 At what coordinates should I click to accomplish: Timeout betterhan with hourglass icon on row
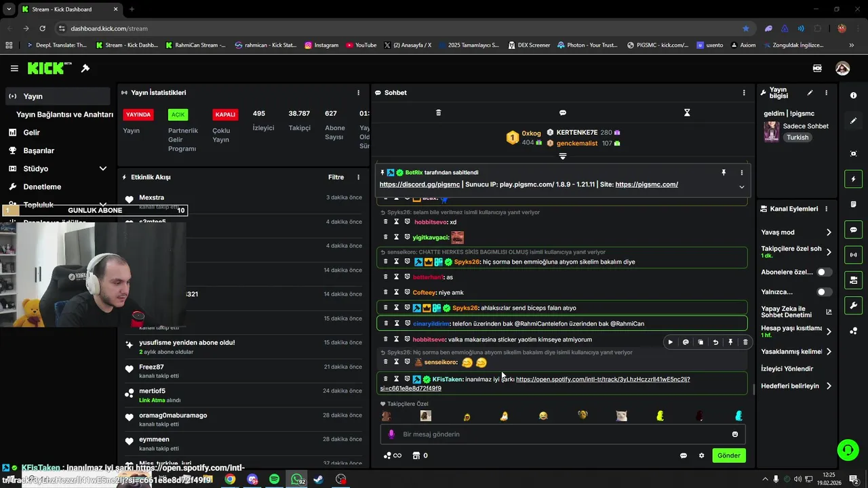click(x=397, y=277)
